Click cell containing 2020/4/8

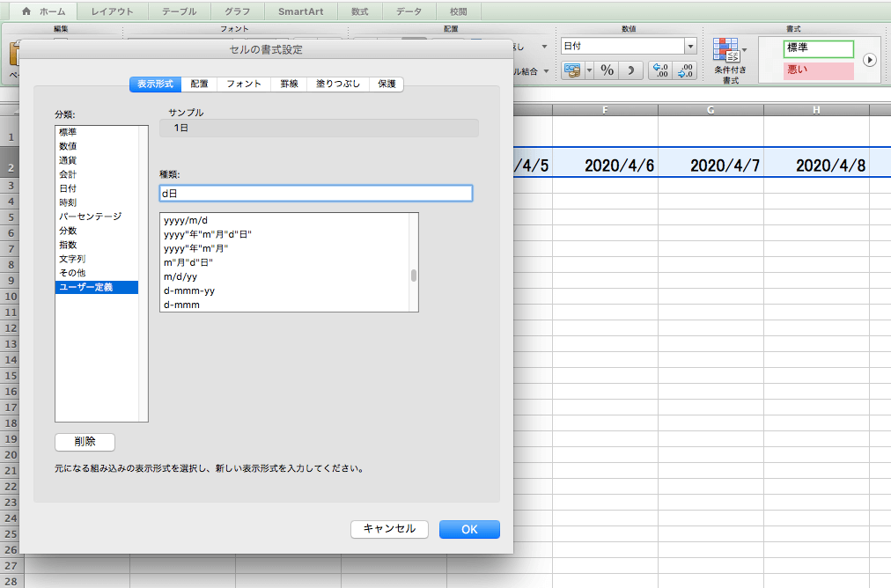tap(816, 162)
